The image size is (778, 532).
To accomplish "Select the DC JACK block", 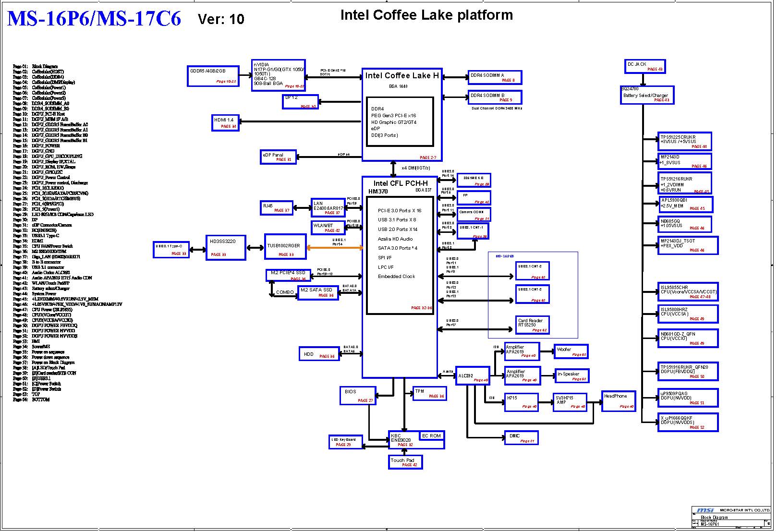I will [645, 66].
